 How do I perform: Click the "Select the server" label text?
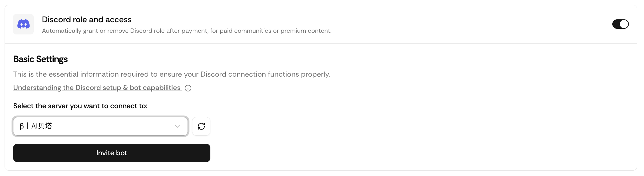tap(80, 106)
